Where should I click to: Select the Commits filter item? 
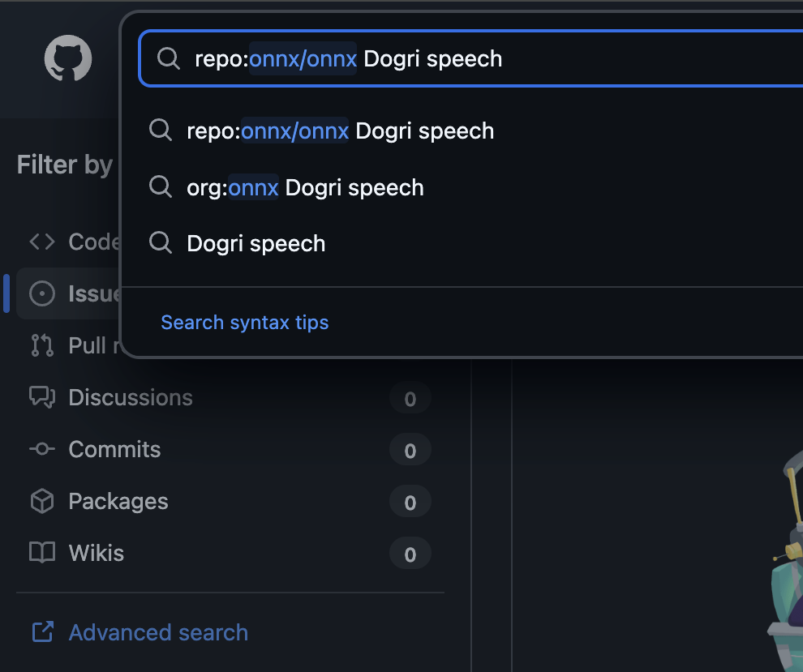(x=114, y=449)
